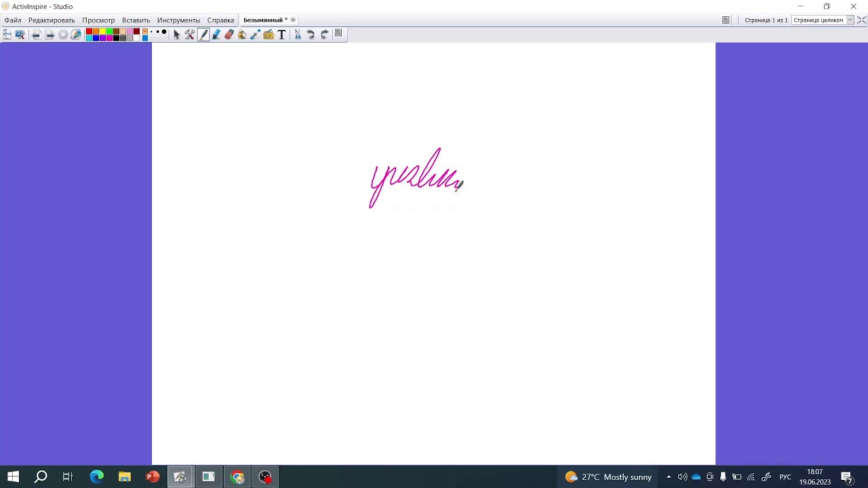Select the Eraser tool

[229, 34]
